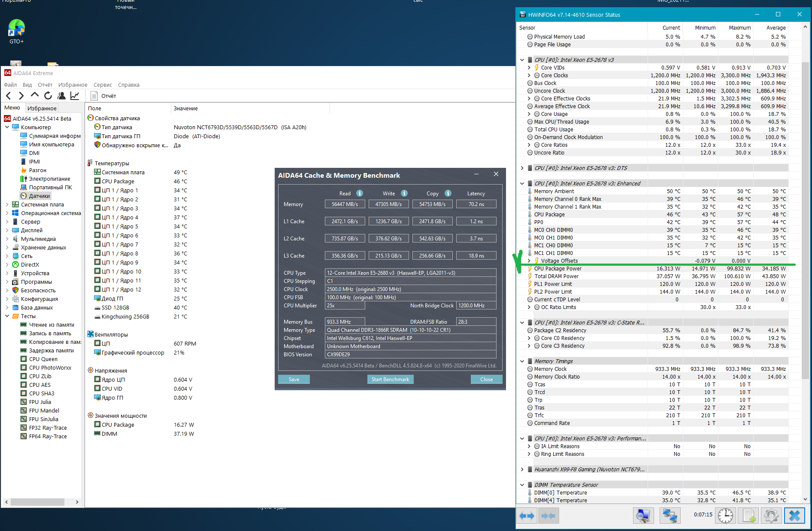This screenshot has height=531, width=812.
Task: Open HWiNFO sensor settings gear icon
Action: click(771, 516)
